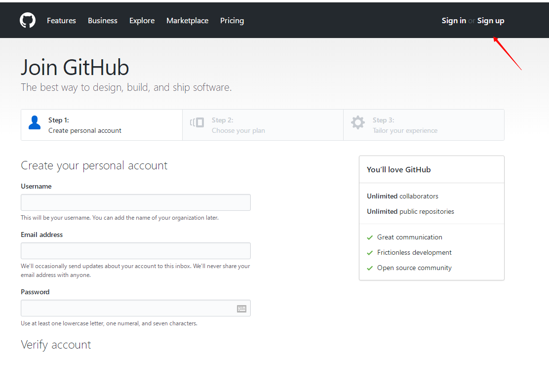Click the keyboard icon in Password field
Screen dimensions: 549x392
click(x=241, y=309)
